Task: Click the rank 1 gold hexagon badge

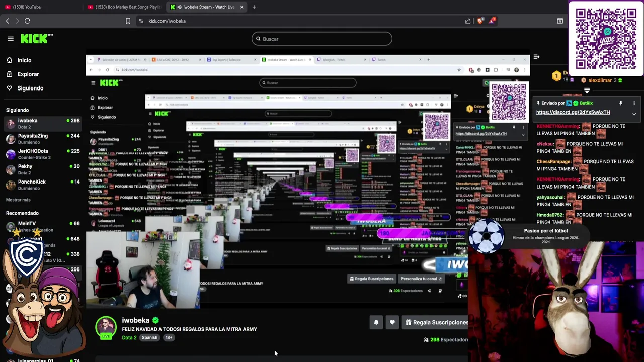Action: pos(556,76)
